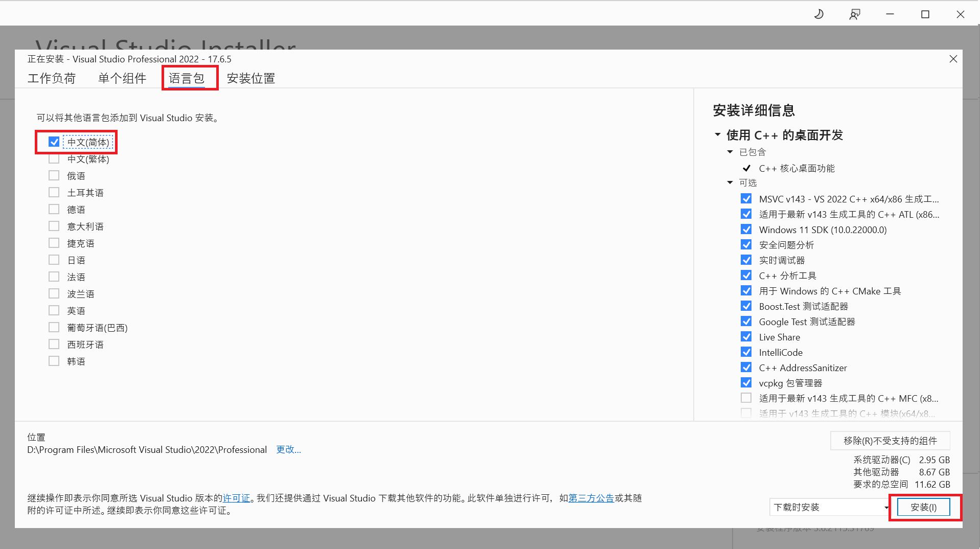
Task: Uncheck the C++ 分析工具 component
Action: click(746, 276)
